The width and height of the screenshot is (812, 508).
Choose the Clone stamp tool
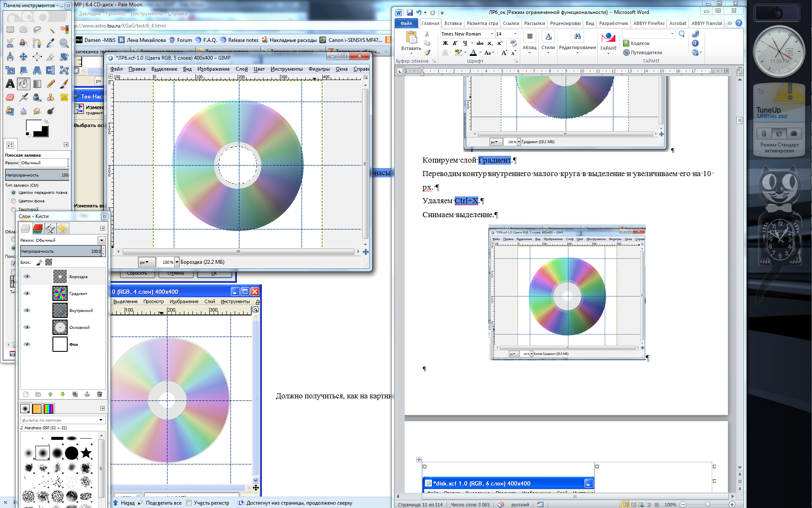point(51,97)
